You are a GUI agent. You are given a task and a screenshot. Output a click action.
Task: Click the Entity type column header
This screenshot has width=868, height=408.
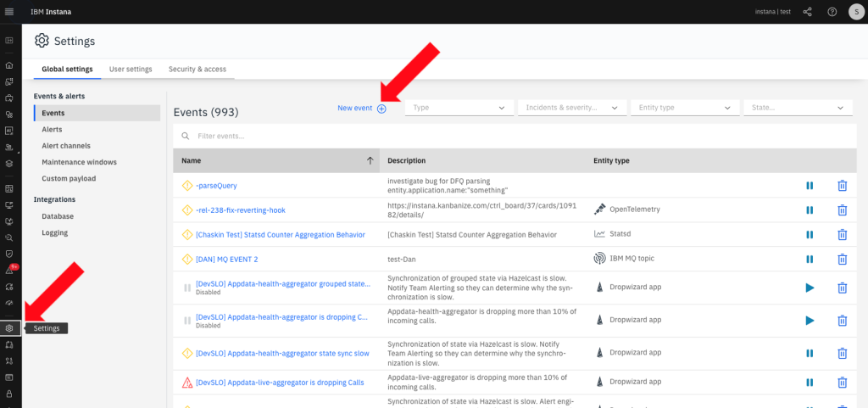click(x=611, y=160)
